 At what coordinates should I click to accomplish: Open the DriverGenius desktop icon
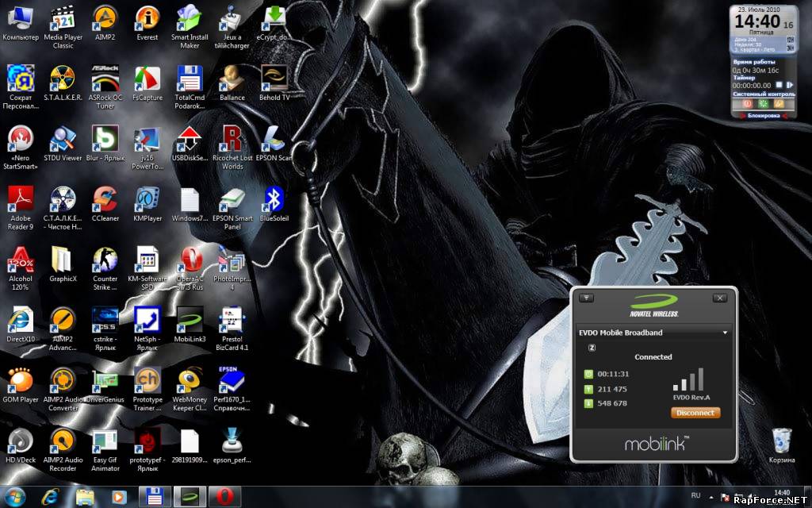click(105, 385)
